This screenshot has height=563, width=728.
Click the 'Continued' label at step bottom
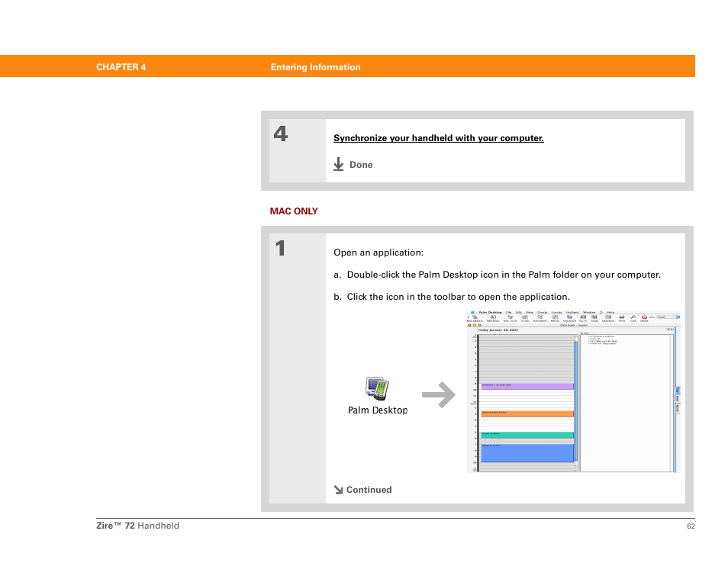click(x=369, y=490)
